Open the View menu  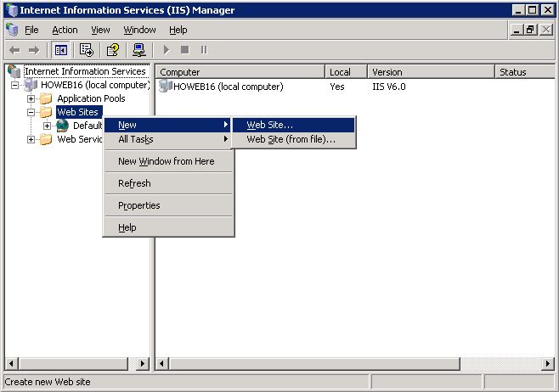100,30
